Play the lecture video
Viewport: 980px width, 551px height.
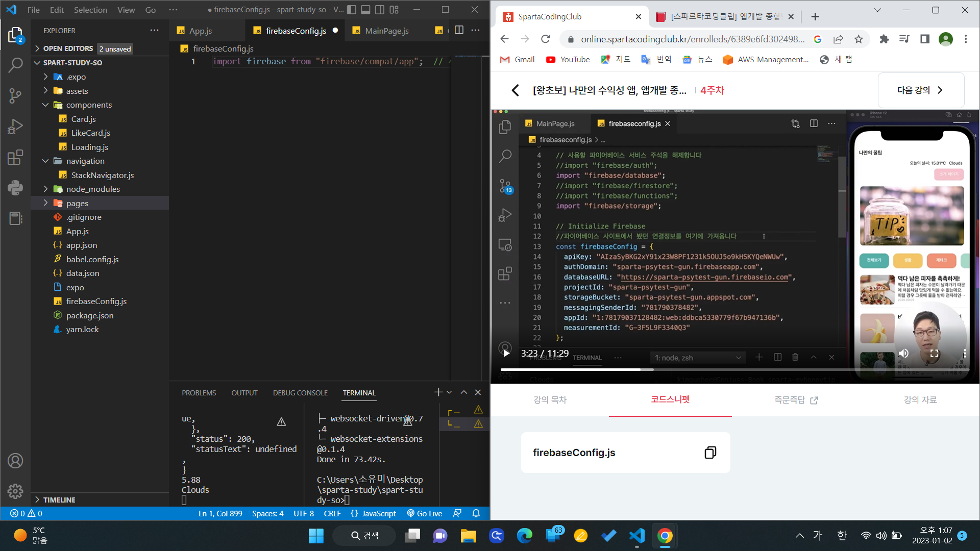(506, 353)
